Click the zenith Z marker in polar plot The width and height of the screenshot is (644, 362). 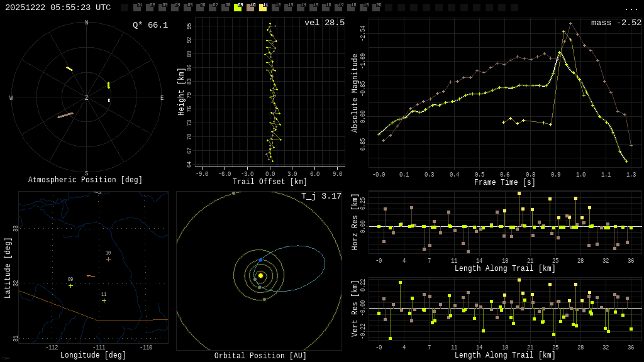[87, 98]
